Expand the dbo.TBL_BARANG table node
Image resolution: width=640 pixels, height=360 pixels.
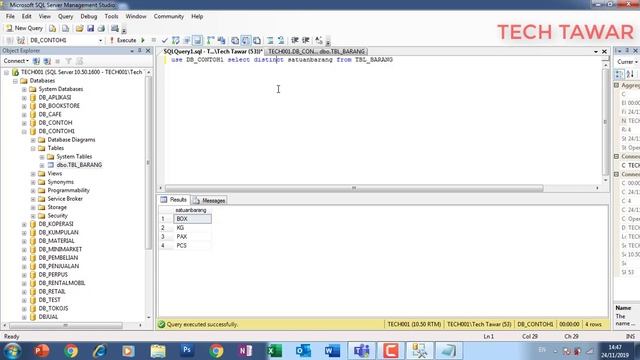point(42,165)
